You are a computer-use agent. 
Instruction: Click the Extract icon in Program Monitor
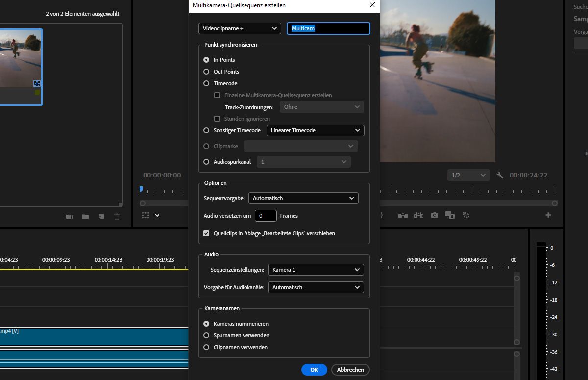[x=419, y=215]
